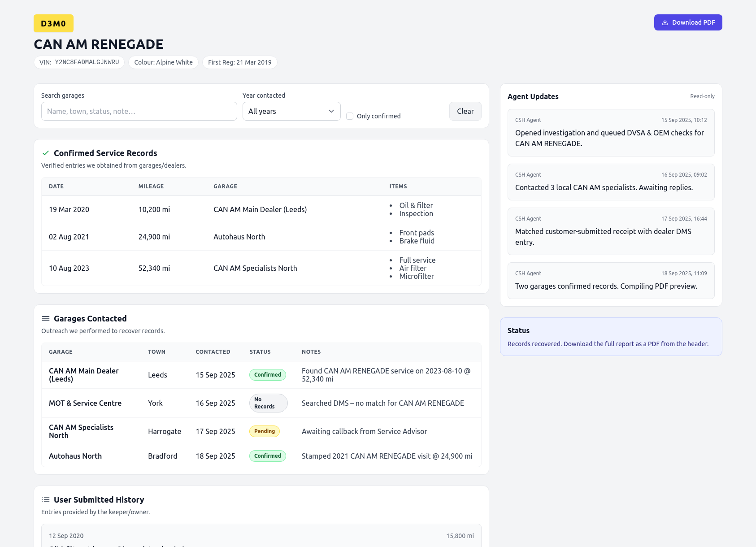Enable the Only confirmed checkbox
The width and height of the screenshot is (756, 547).
pos(350,116)
